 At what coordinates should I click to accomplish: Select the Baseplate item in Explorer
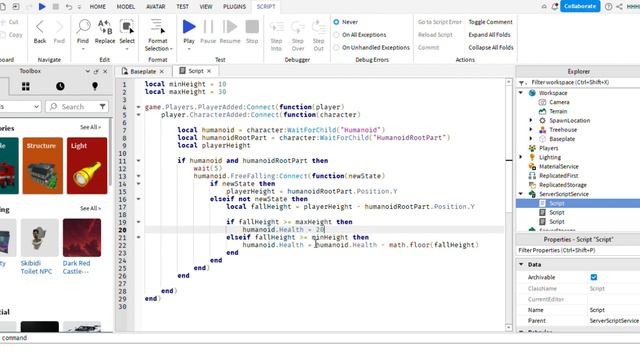pos(562,139)
